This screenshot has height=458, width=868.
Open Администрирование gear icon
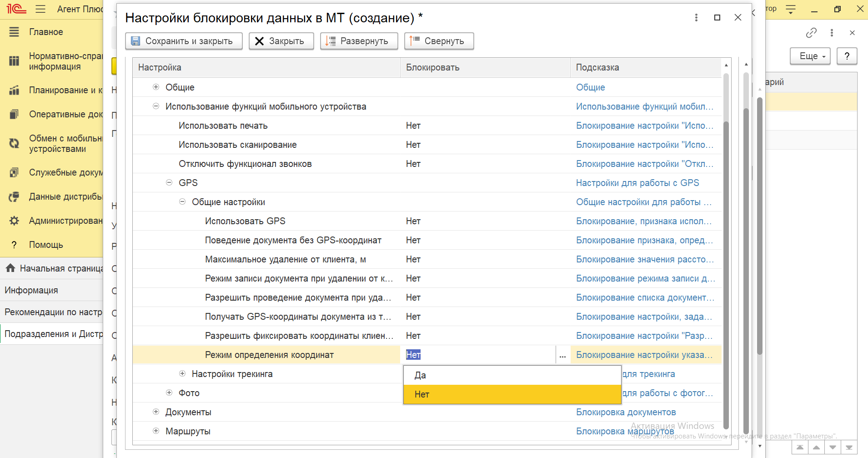coord(14,221)
